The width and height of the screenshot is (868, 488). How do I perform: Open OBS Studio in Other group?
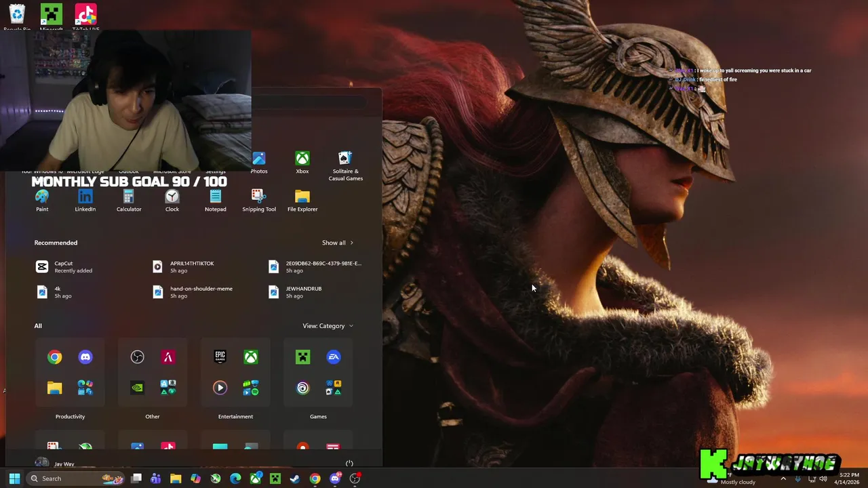[x=138, y=357]
